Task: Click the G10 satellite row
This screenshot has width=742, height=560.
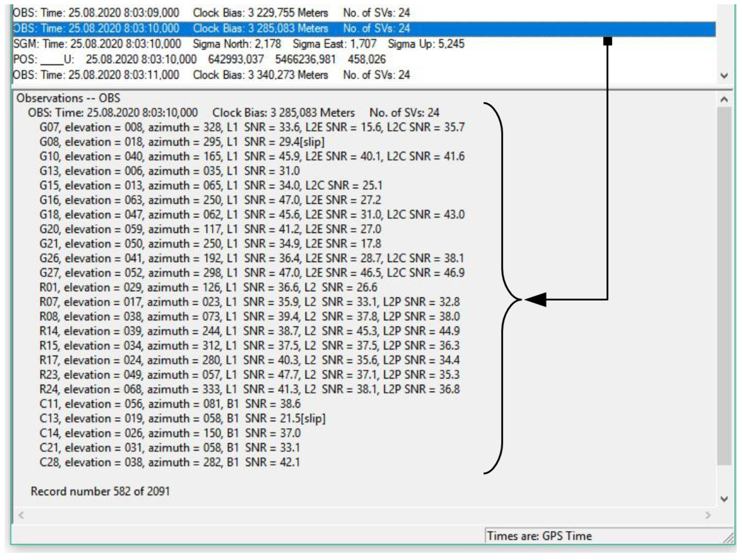Action: 252,156
